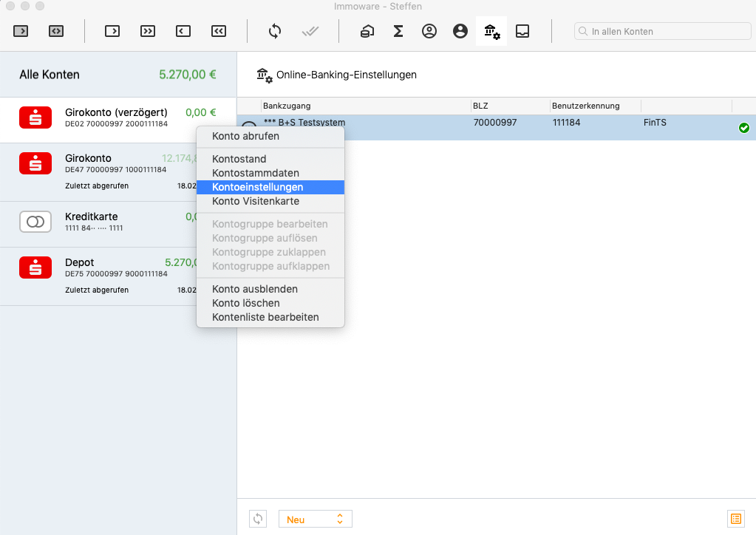
Task: Click the double back arrows toolbar icon
Action: point(219,31)
